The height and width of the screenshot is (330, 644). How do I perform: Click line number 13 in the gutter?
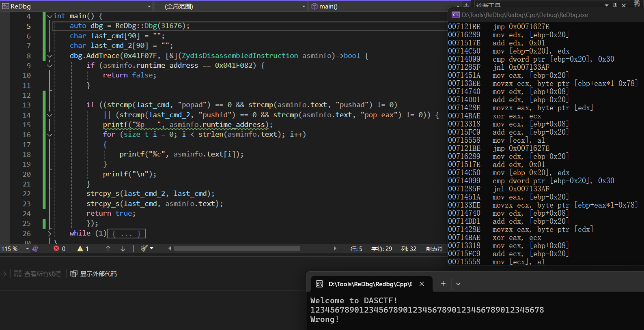pos(27,105)
